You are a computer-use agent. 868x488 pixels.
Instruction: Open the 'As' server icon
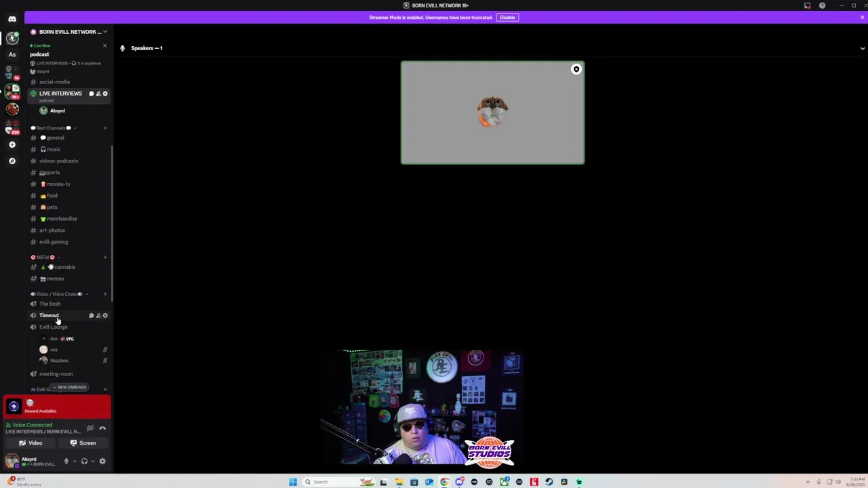click(x=12, y=54)
